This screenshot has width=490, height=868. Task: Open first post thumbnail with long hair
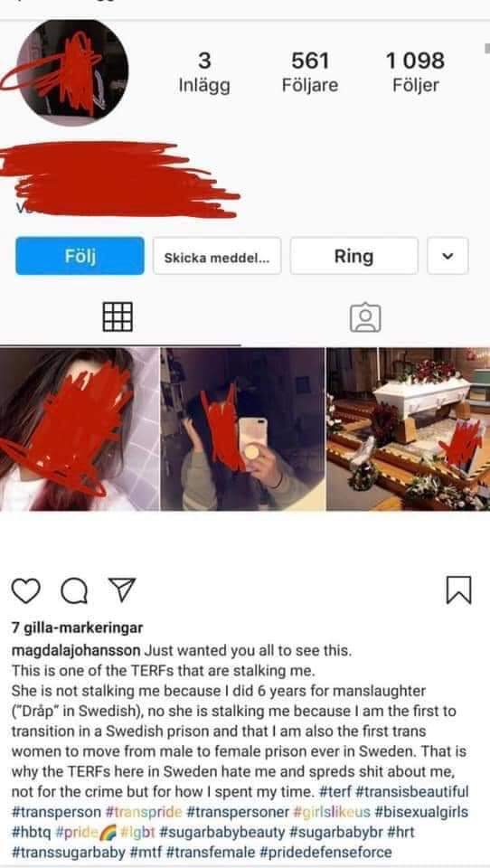pos(80,429)
